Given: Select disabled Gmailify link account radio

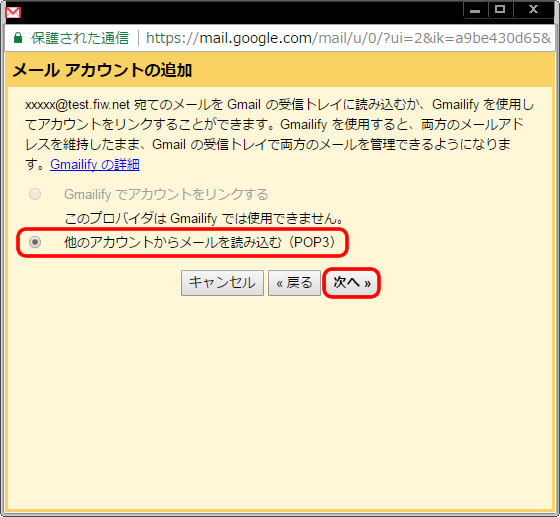Looking at the screenshot, I should (35, 194).
